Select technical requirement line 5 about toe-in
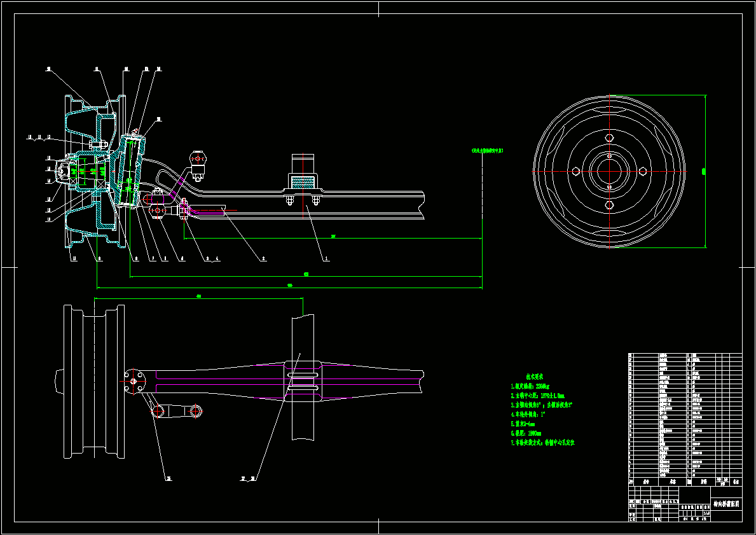756x535 pixels. (524, 424)
